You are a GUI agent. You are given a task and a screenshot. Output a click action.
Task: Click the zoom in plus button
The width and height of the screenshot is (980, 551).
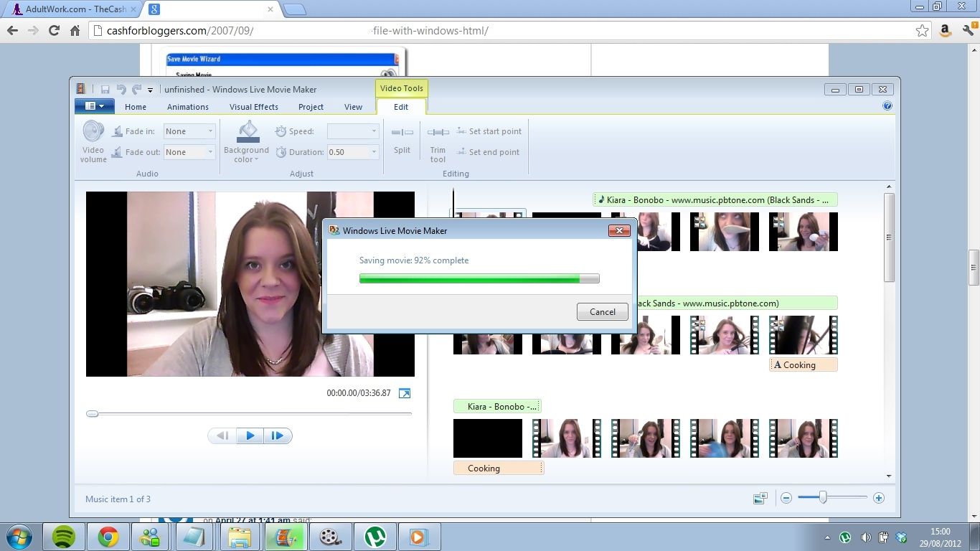coord(879,498)
